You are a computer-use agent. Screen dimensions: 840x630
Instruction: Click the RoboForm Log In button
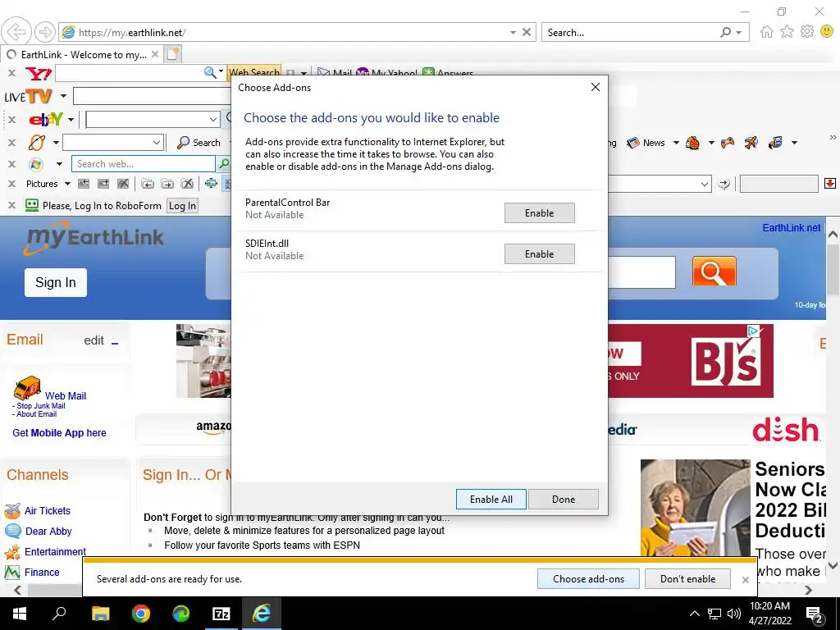click(182, 206)
